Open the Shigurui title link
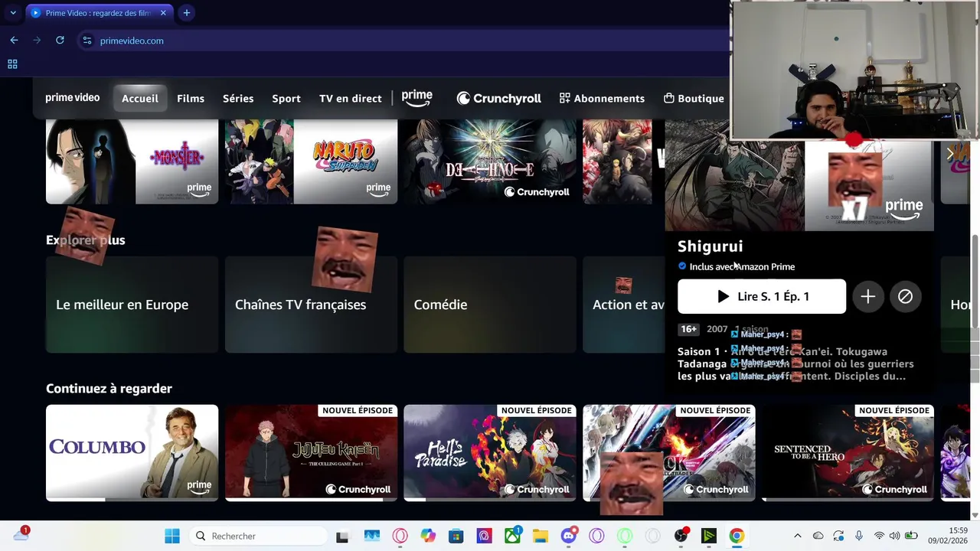 (x=710, y=246)
